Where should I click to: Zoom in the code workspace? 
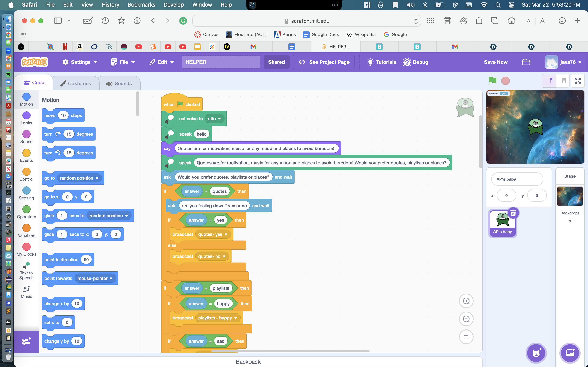pos(466,301)
